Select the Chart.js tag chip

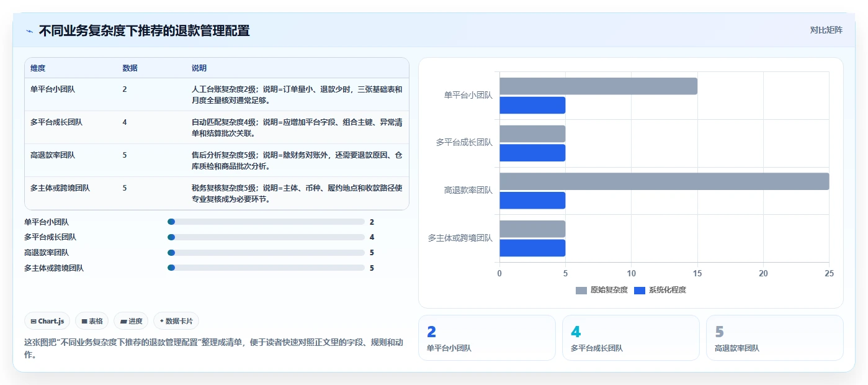[47, 321]
